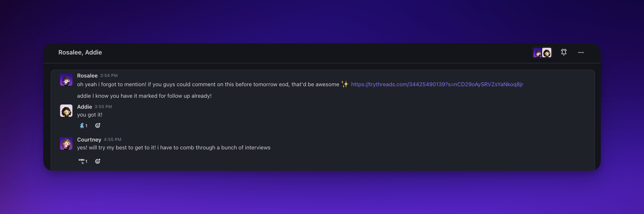Click the Addie sender name
The height and width of the screenshot is (214, 644).
(x=85, y=107)
